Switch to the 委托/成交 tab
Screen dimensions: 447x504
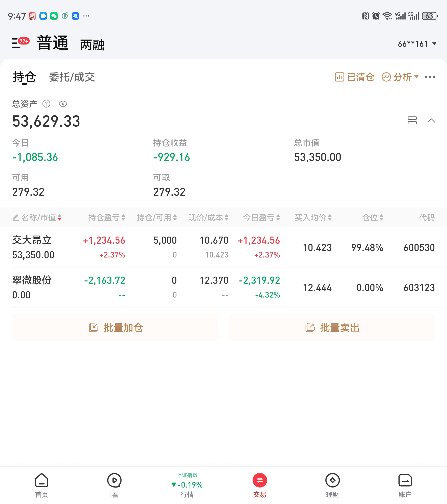[72, 77]
